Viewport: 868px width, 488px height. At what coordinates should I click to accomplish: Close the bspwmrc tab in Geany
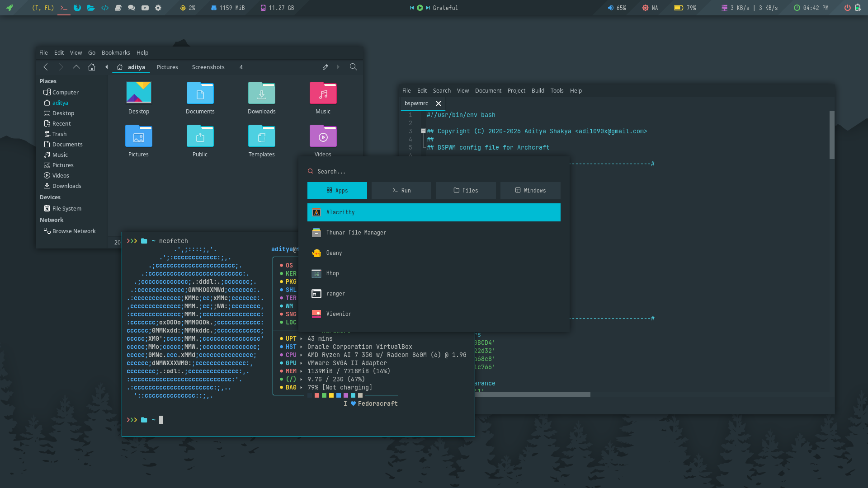439,103
